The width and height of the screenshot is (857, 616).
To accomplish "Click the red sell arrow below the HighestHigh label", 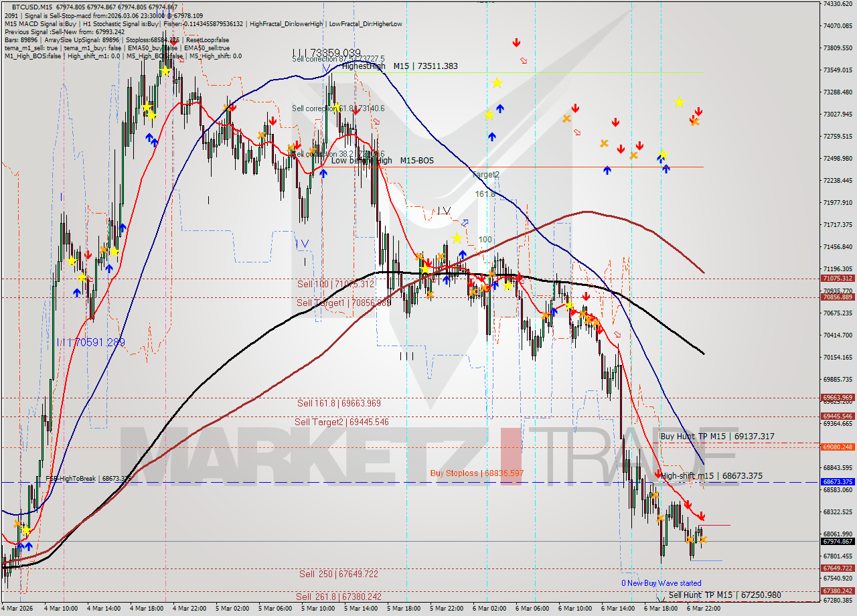I will tap(356, 112).
